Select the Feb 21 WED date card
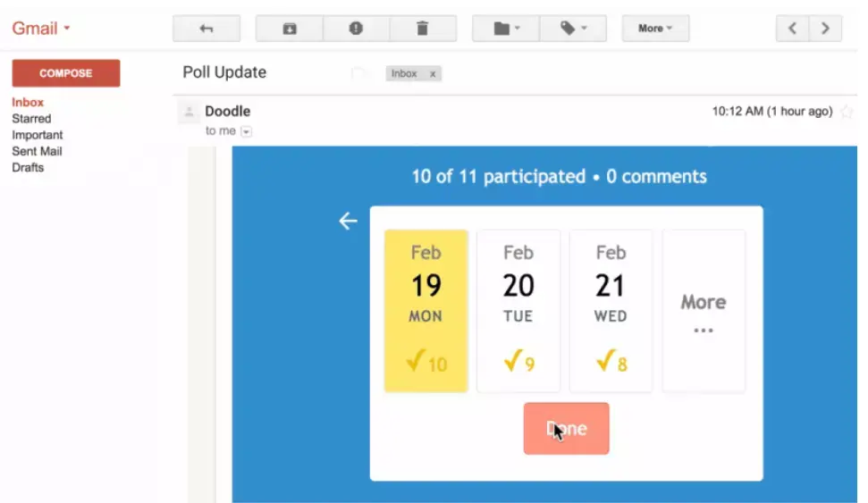Image resolution: width=868 pixels, height=503 pixels. click(611, 311)
